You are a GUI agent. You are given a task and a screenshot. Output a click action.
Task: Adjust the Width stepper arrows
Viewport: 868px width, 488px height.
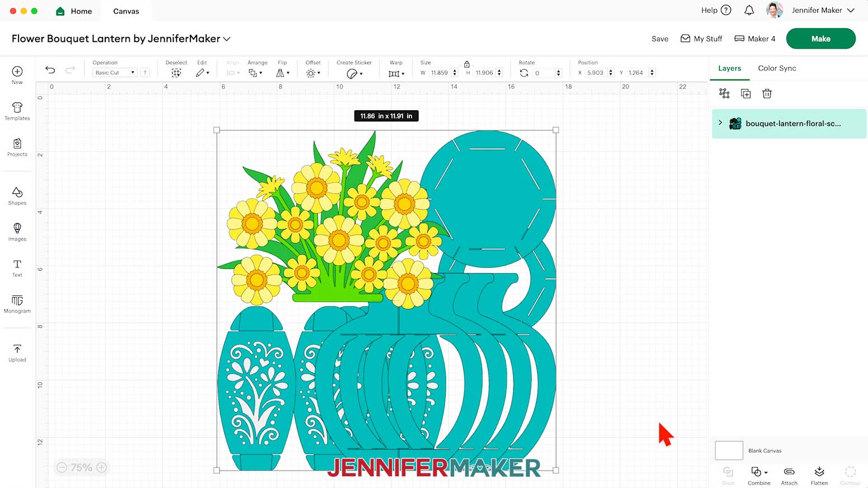[455, 73]
